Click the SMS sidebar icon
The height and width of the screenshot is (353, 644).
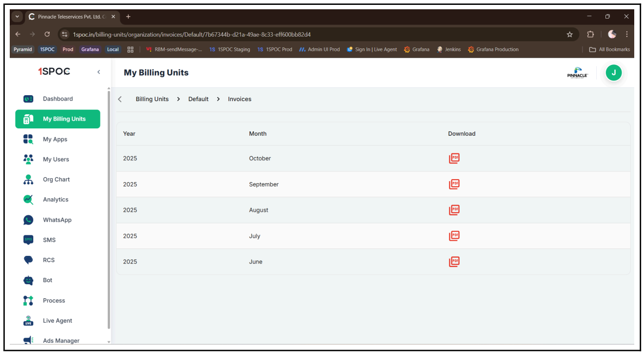(28, 240)
